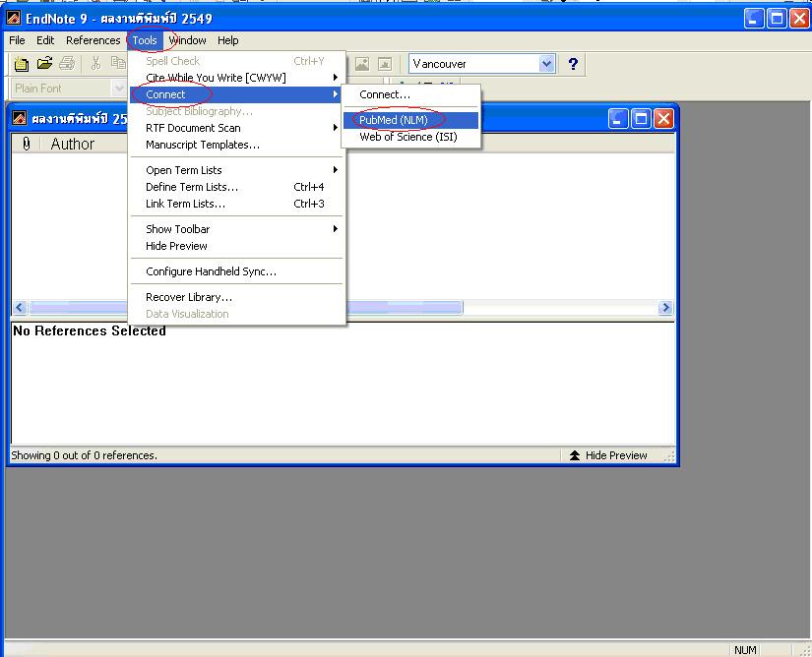Image resolution: width=812 pixels, height=657 pixels.
Task: Click the library window's title bar icon
Action: click(x=19, y=118)
